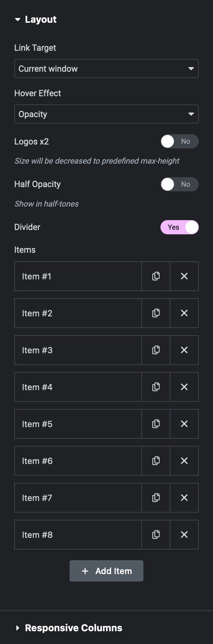Screen dimensions: 213x644
Task: Select the Item #8 title row
Action: click(x=78, y=535)
